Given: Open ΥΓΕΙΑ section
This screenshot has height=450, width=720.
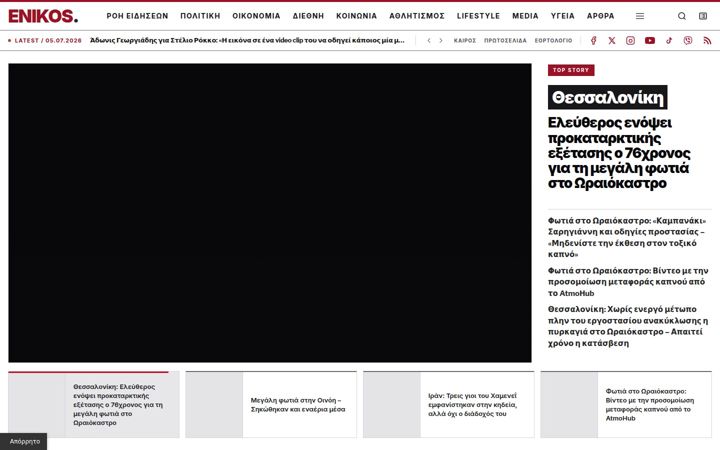Looking at the screenshot, I should [562, 16].
